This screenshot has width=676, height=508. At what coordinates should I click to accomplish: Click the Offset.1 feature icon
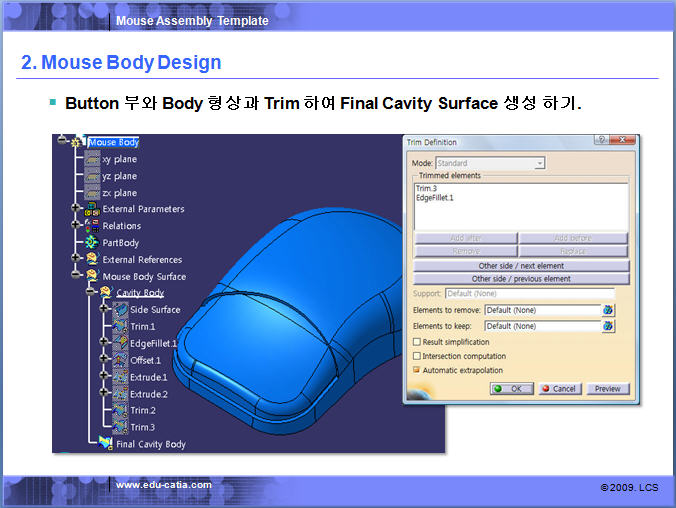coord(120,360)
